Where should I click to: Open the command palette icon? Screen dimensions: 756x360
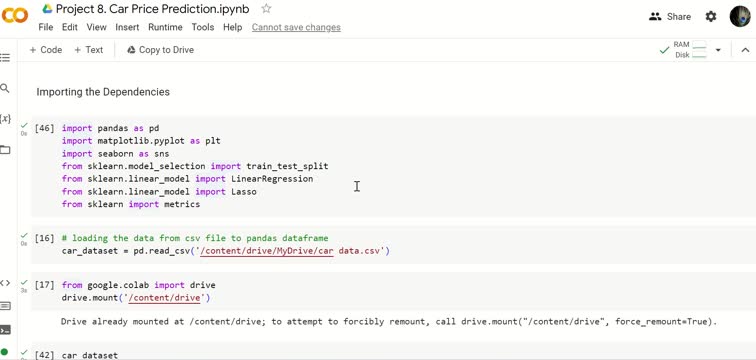(5, 306)
